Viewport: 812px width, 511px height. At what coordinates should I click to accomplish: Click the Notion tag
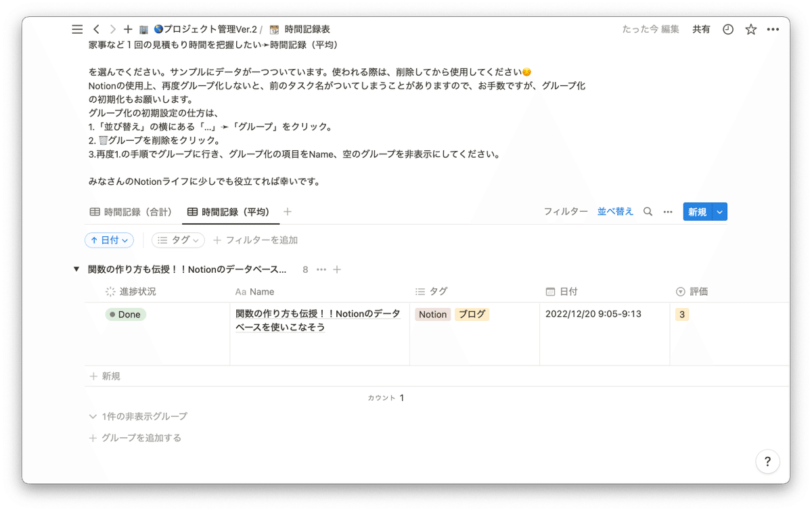click(432, 315)
